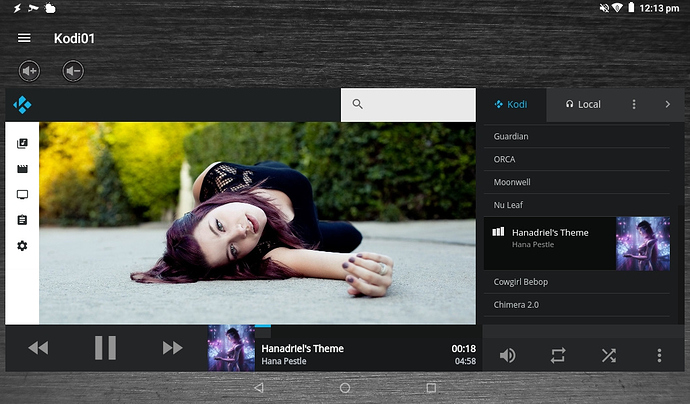Select Hanadriel's Theme playlist row
Screen dimensions: 690x404
pos(576,243)
